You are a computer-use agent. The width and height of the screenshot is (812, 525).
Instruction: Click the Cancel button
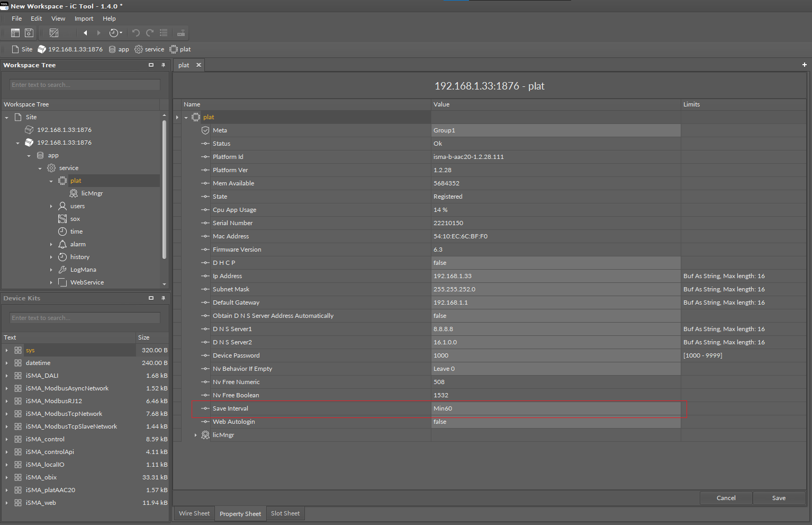pyautogui.click(x=726, y=498)
